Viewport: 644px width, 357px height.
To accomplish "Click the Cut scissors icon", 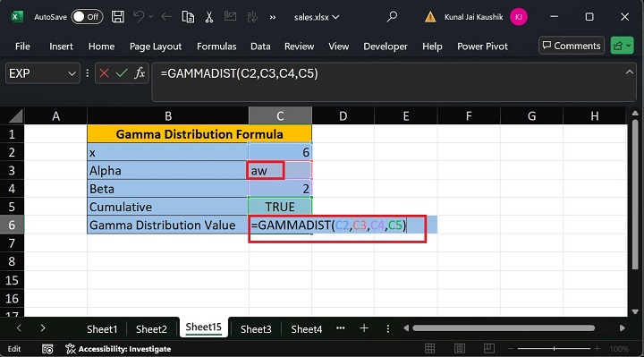I will pos(209,17).
